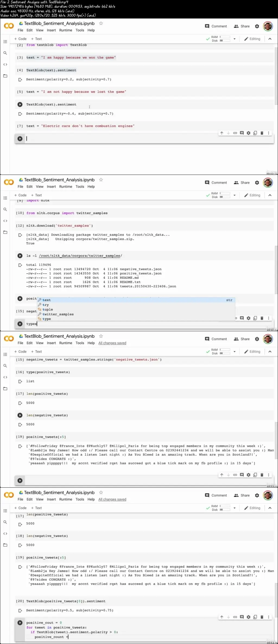
Task: Open files sidebar in positive_cout frame
Action: point(5,545)
